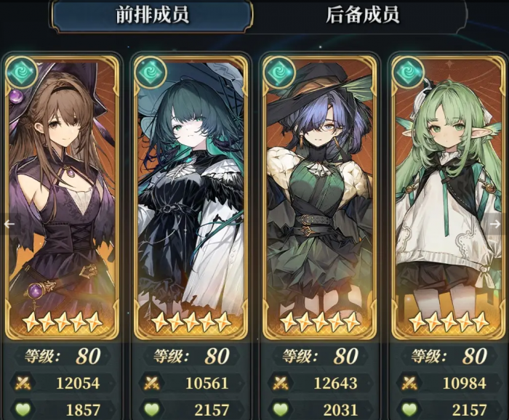Image resolution: width=509 pixels, height=420 pixels.
Task: Click the left arrow to view previous members
Action: [9, 224]
